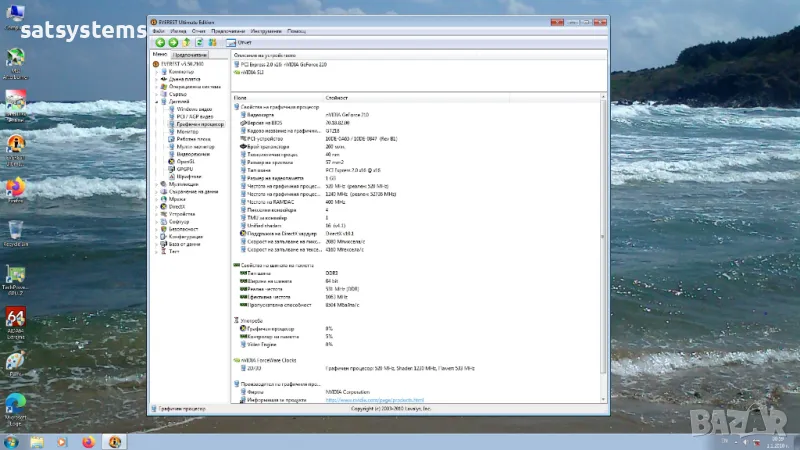Screen dimensions: 800x450
Task: Select the GPGPU tree item
Action: tap(184, 169)
